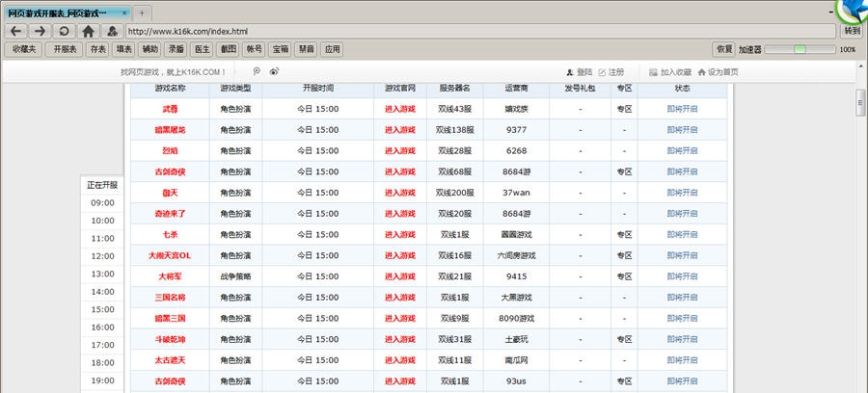Open the 收藏夹 favorites menu

[x=24, y=49]
